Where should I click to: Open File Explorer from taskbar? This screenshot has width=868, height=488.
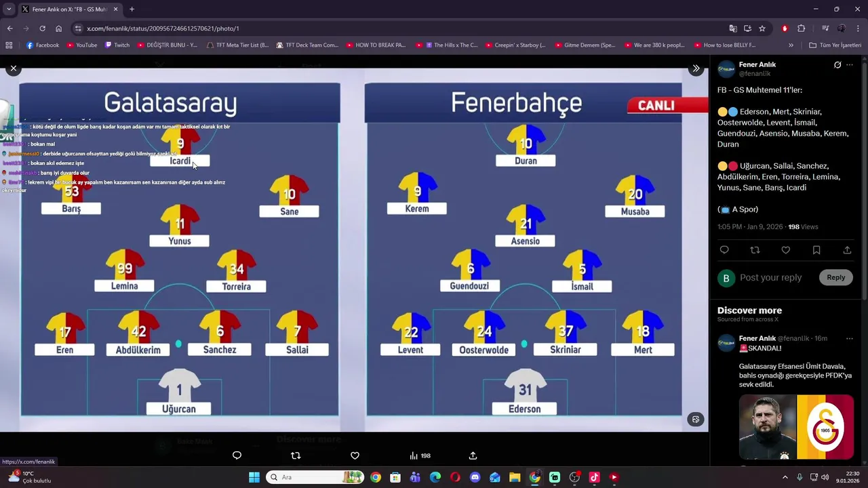pos(515,477)
